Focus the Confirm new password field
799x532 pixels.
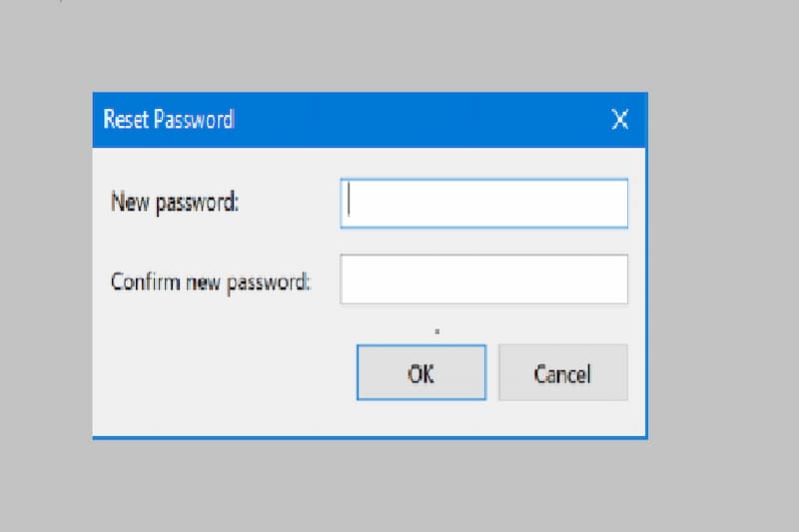click(484, 279)
